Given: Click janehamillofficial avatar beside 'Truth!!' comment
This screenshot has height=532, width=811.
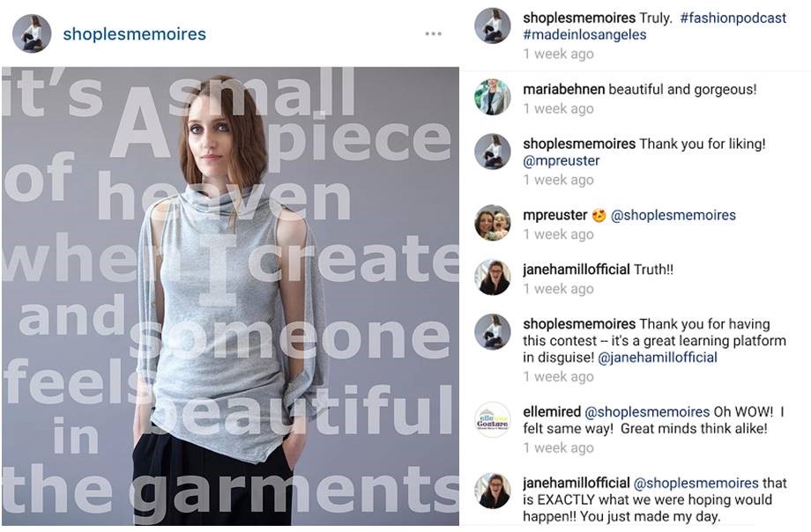Looking at the screenshot, I should coord(493,277).
